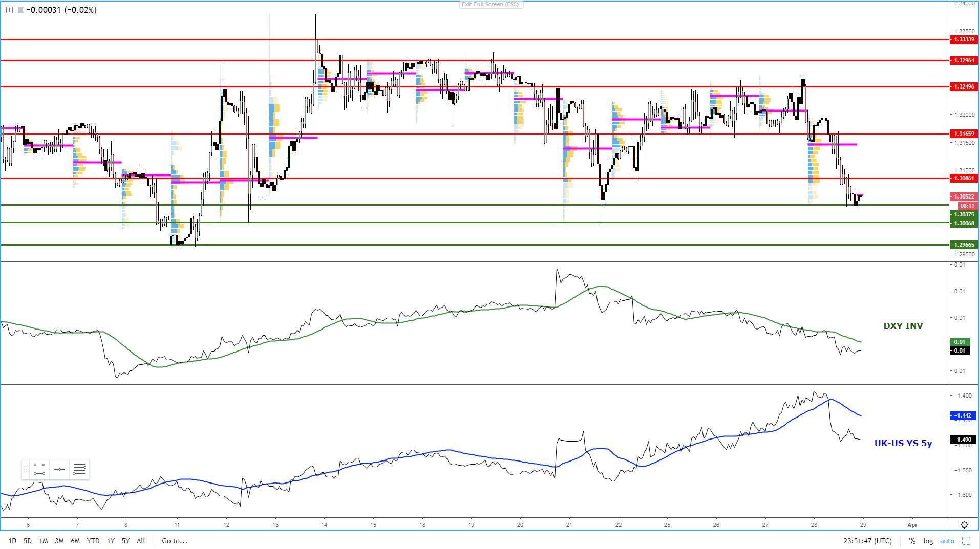
Task: Set the chart range to 1D
Action: tap(12, 541)
